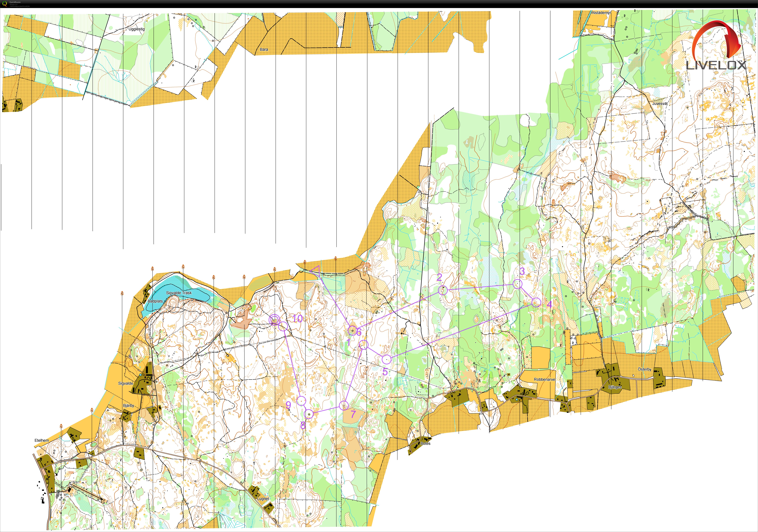This screenshot has width=758, height=532.
Task: Click the Robbenarve place name
Action: (544, 379)
